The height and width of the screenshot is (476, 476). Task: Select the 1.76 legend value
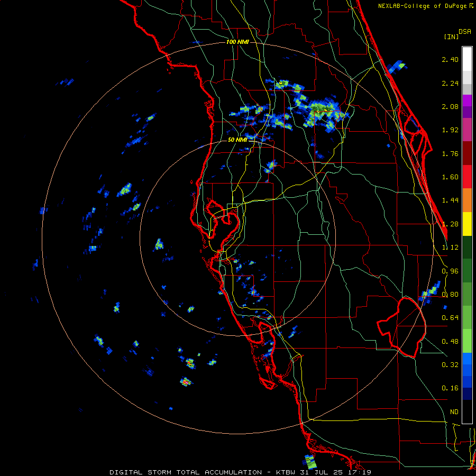tap(450, 153)
